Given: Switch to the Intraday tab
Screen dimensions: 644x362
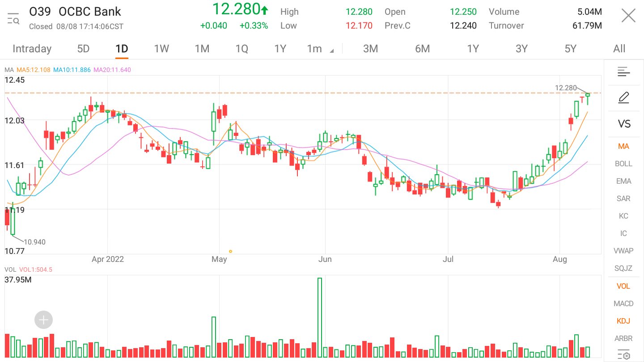Looking at the screenshot, I should tap(32, 49).
